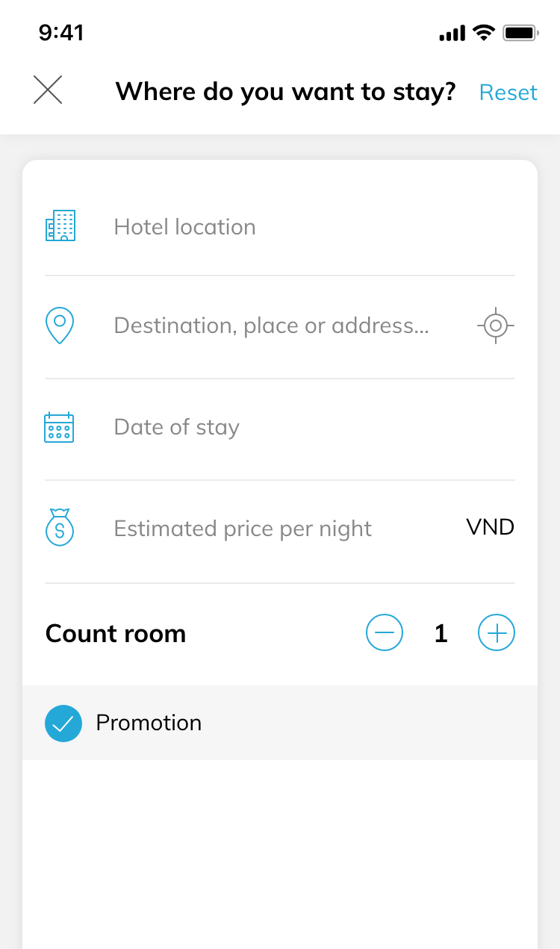Uncheck the Promotion checkbox

tap(63, 724)
